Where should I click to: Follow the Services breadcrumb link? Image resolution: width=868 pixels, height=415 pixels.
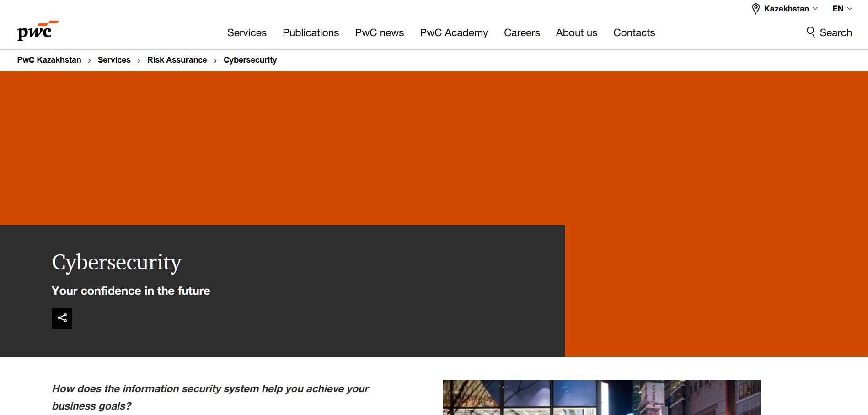[114, 60]
